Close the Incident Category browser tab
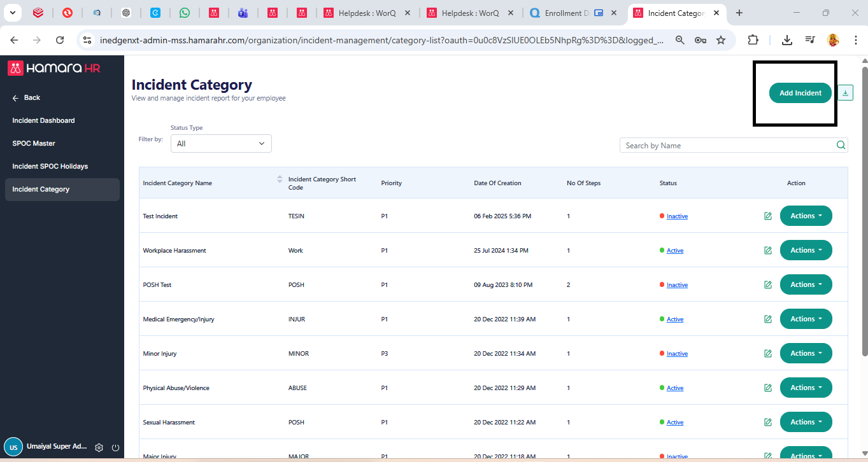Viewport: 868px width, 462px height. pos(716,13)
